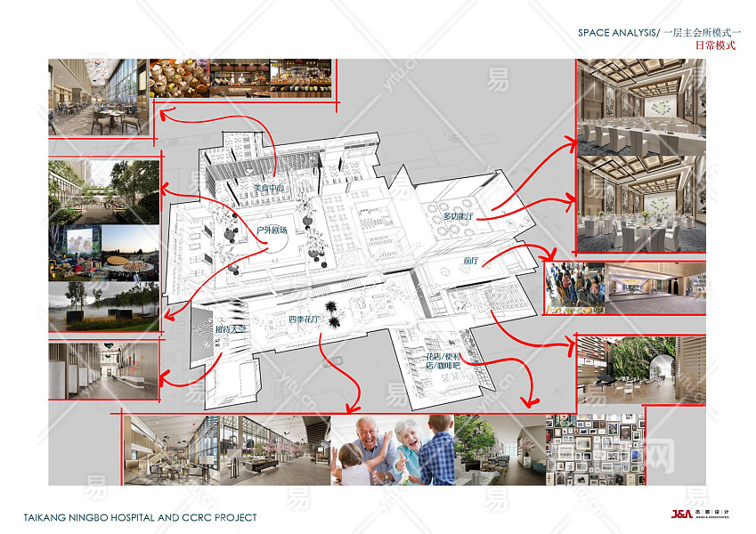Select the crowd networking event photo
756x534 pixels.
pos(574,288)
